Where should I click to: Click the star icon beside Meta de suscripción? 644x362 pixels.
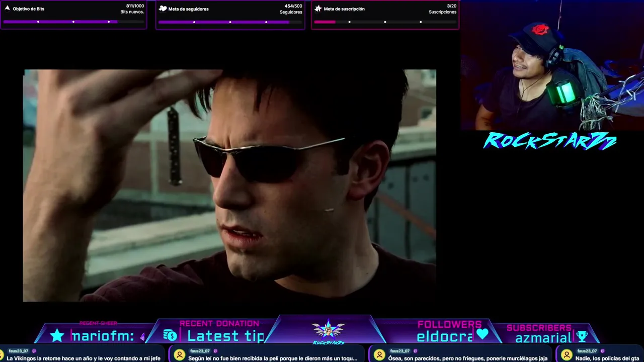[318, 9]
